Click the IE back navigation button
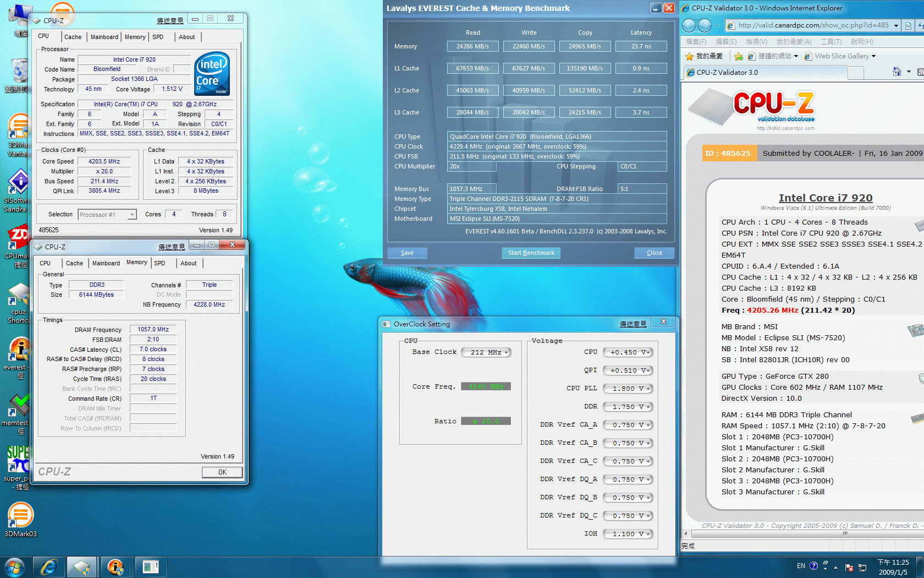The width and height of the screenshot is (924, 578). pos(689,25)
